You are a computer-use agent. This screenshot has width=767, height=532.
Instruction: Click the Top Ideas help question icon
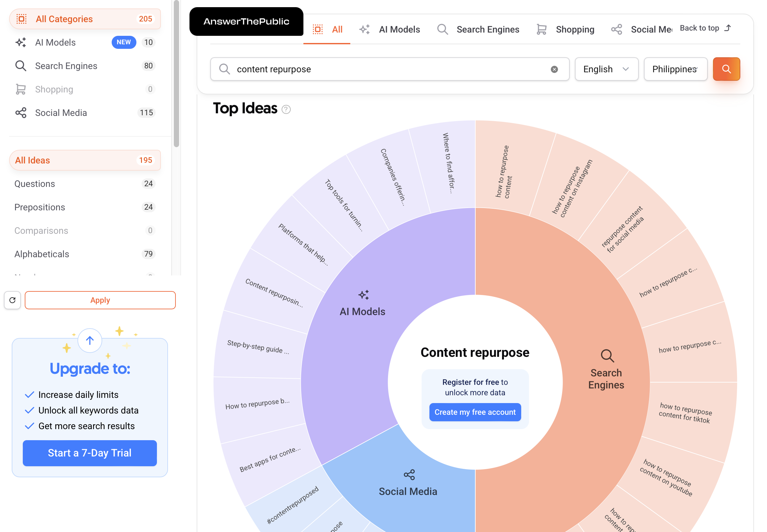tap(286, 109)
